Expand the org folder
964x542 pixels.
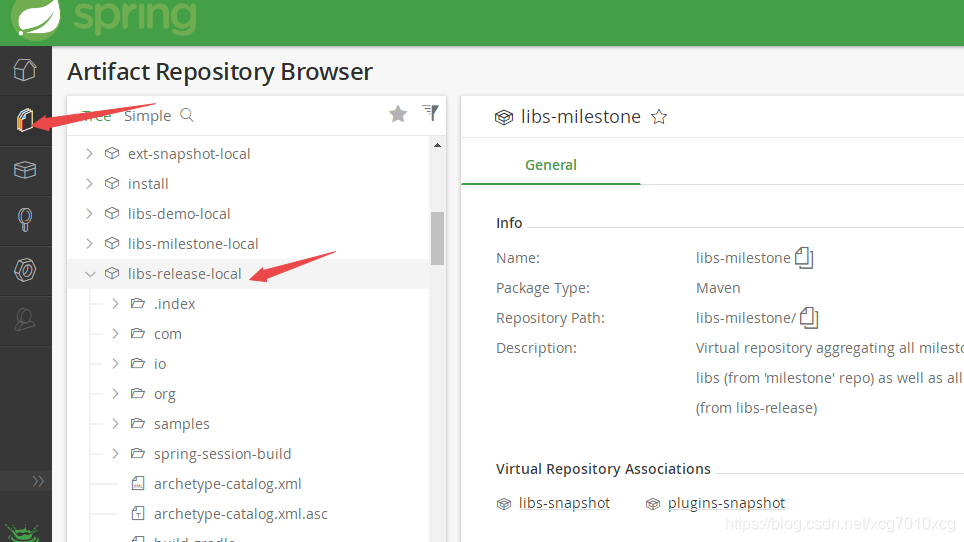[115, 393]
